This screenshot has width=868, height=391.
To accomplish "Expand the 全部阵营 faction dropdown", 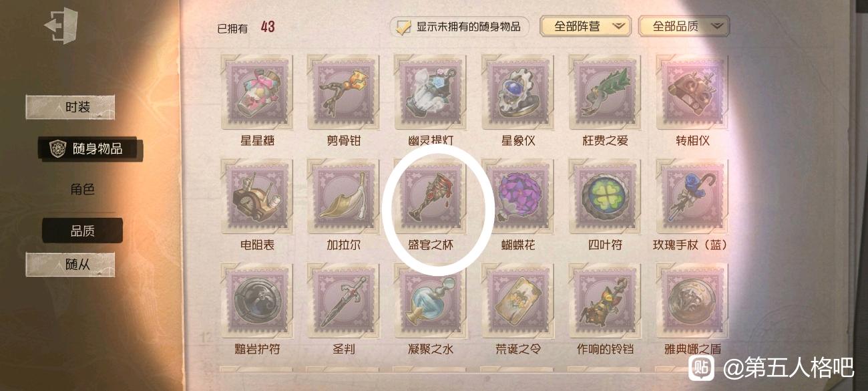I will 584,26.
